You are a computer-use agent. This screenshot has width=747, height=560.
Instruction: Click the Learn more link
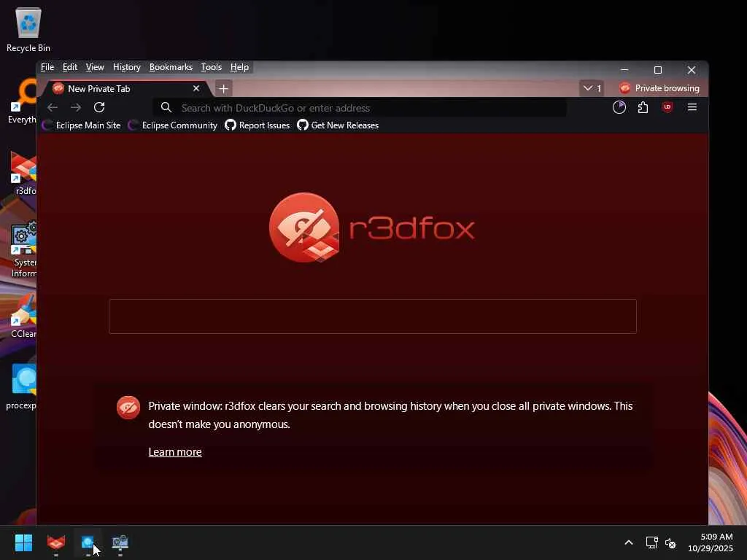pyautogui.click(x=175, y=452)
